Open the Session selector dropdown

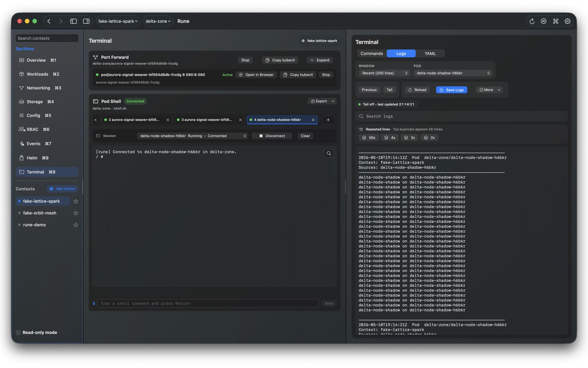pyautogui.click(x=193, y=136)
